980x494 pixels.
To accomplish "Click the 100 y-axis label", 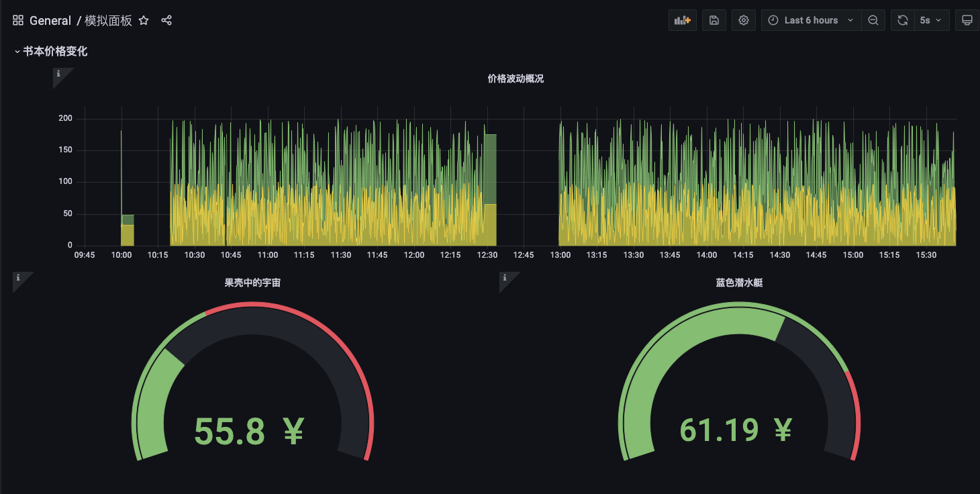I will 65,182.
